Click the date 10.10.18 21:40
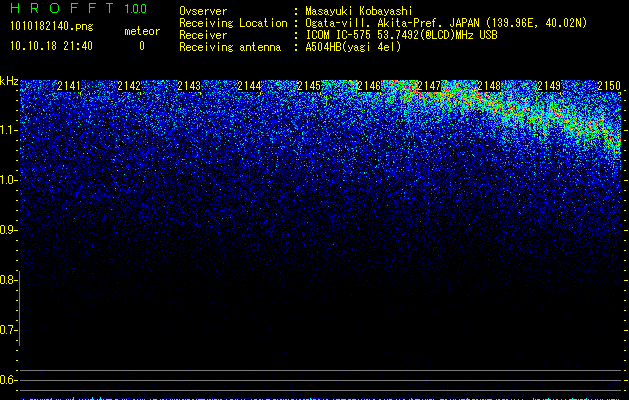The width and height of the screenshot is (629, 400). (x=51, y=46)
